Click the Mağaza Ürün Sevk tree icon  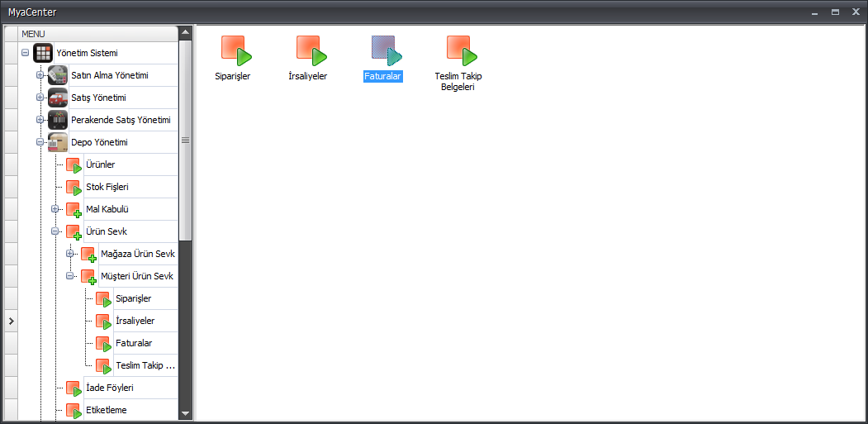tap(88, 255)
